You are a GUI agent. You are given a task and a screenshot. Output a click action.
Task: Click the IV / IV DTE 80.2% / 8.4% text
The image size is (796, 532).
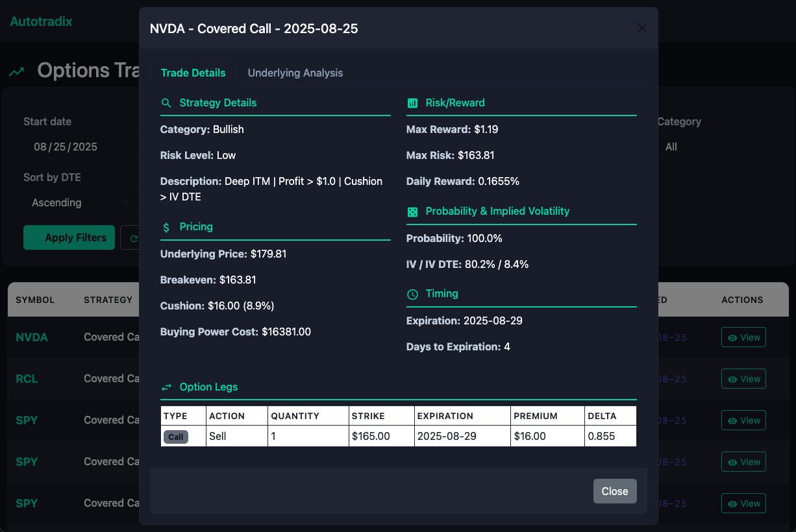[467, 264]
